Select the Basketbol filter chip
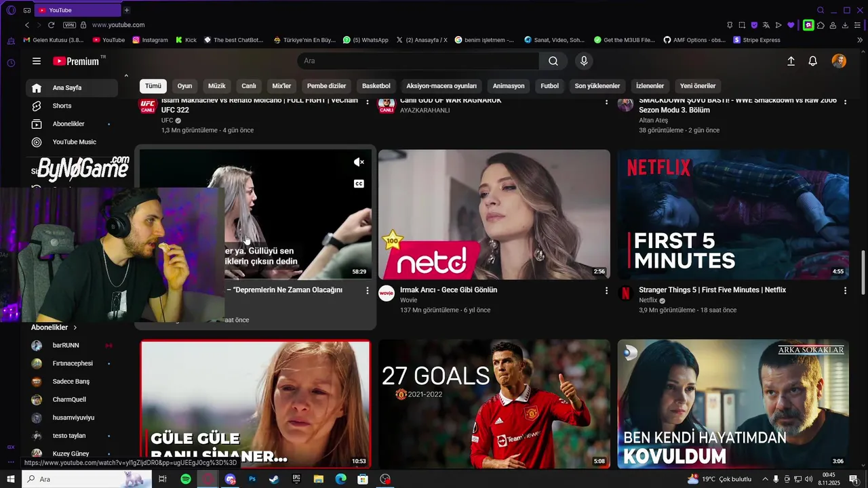The width and height of the screenshot is (868, 488). coord(376,86)
